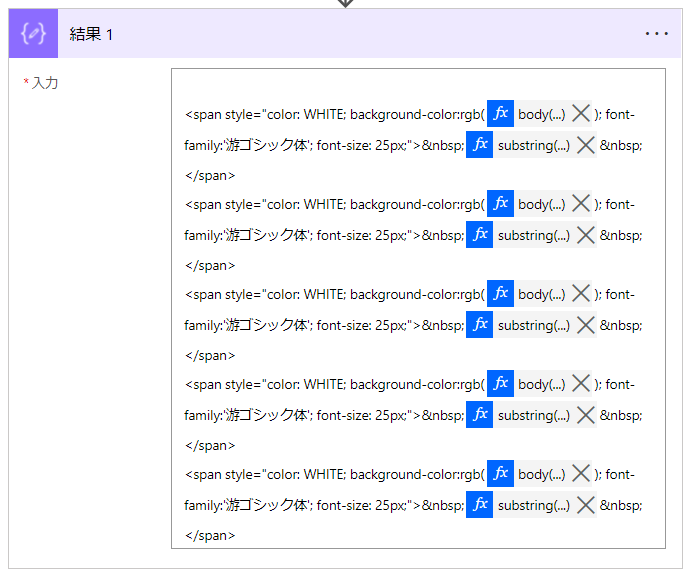
Task: Remove the fifth body(...) token
Action: click(581, 474)
